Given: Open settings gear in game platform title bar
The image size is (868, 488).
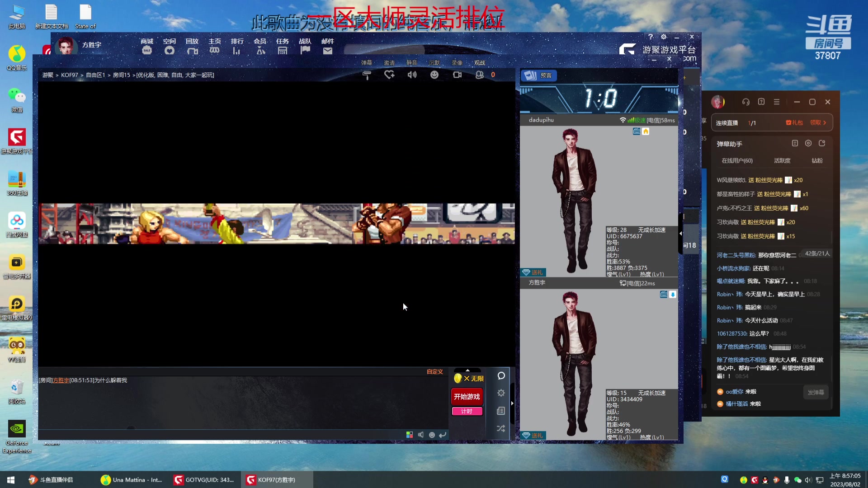Looking at the screenshot, I should (x=664, y=37).
